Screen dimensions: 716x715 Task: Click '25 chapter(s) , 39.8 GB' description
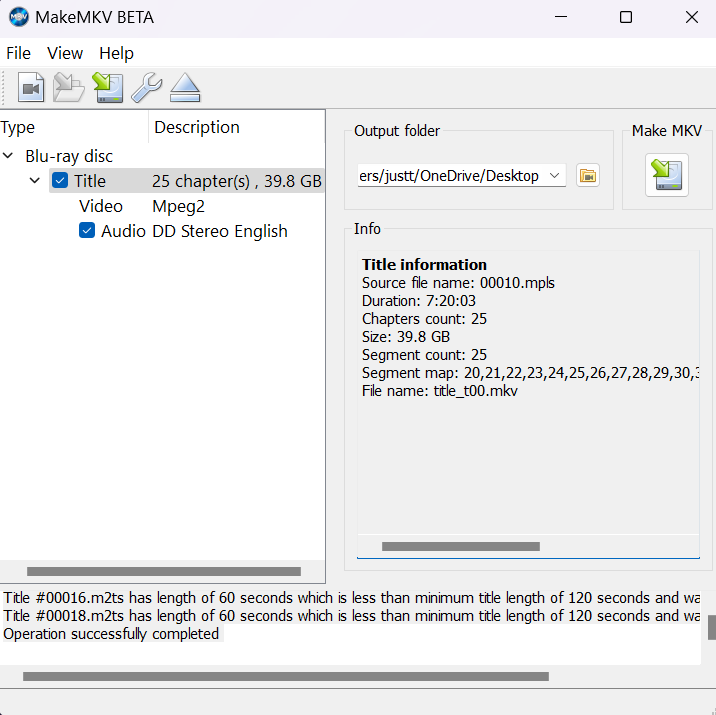pyautogui.click(x=237, y=181)
